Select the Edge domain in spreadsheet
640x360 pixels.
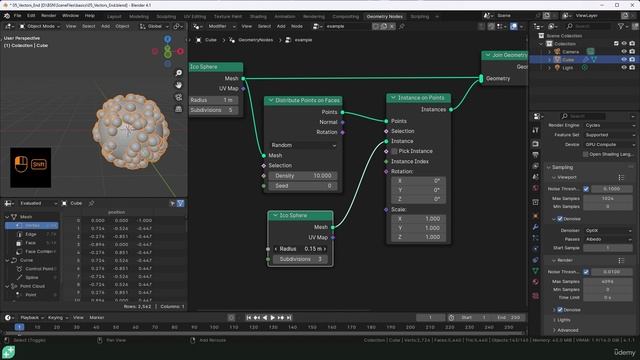tap(31, 234)
